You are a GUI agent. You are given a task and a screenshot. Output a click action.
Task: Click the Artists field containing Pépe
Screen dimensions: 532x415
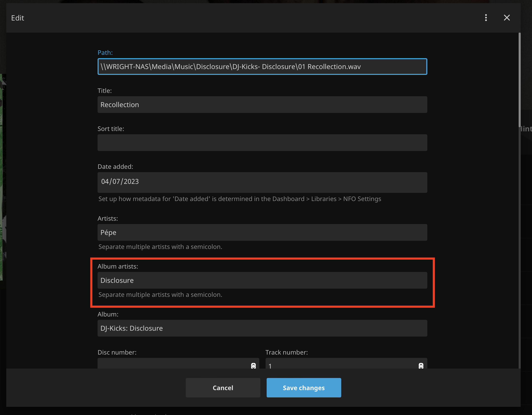262,232
